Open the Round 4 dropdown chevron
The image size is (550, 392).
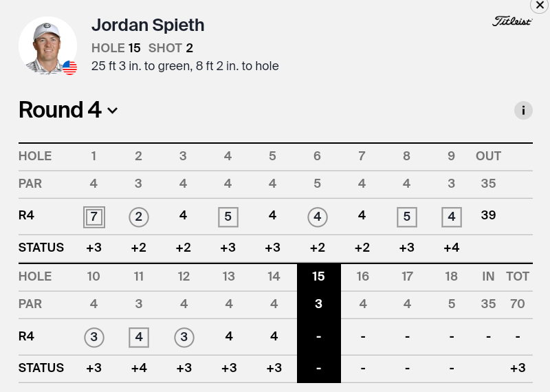(113, 111)
